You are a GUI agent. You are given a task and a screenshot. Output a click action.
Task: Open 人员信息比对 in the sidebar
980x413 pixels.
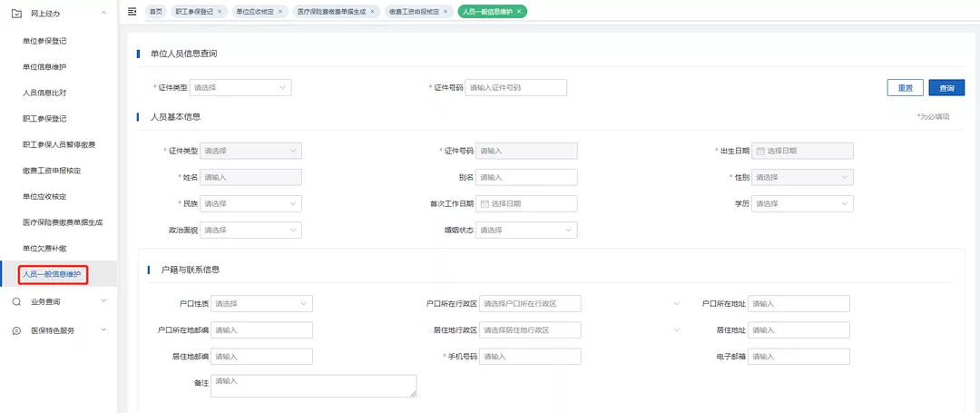pyautogui.click(x=44, y=93)
